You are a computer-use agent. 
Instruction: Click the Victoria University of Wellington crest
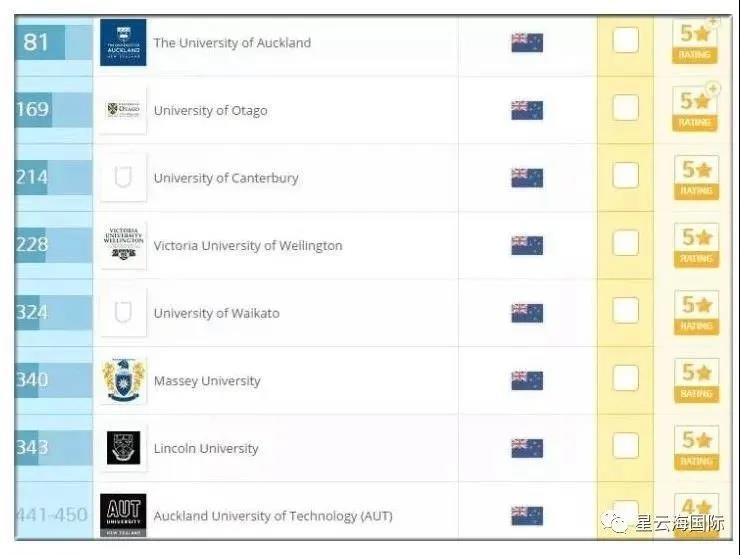pyautogui.click(x=123, y=245)
